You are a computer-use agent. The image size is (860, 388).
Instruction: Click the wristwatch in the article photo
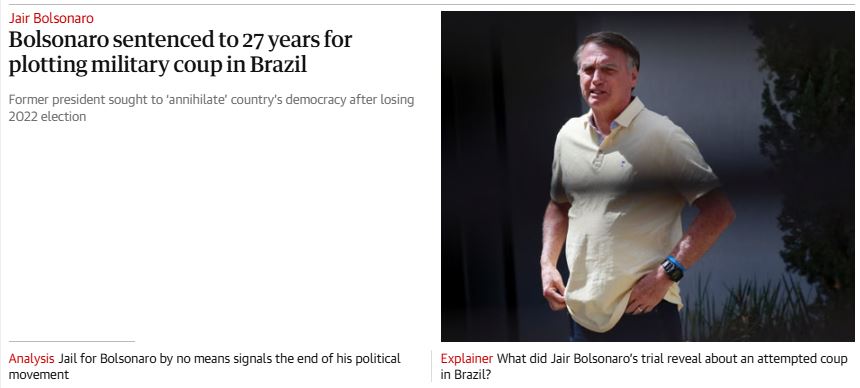672,270
